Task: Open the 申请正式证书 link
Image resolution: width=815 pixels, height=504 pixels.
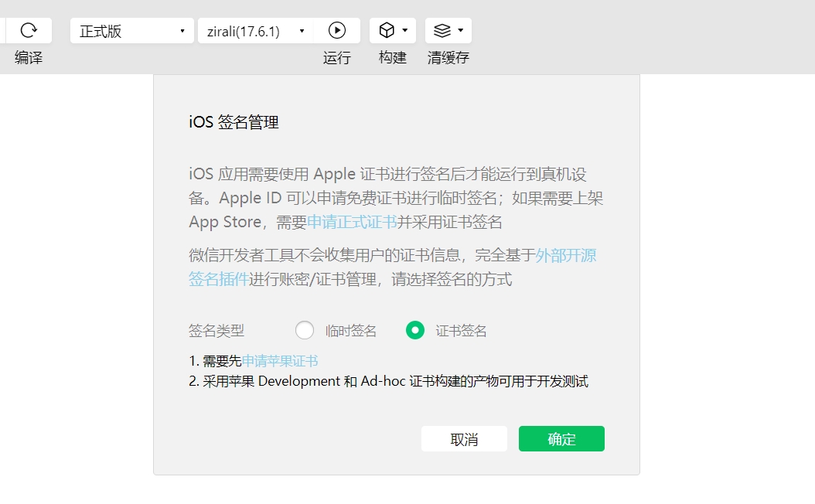Action: tap(352, 222)
